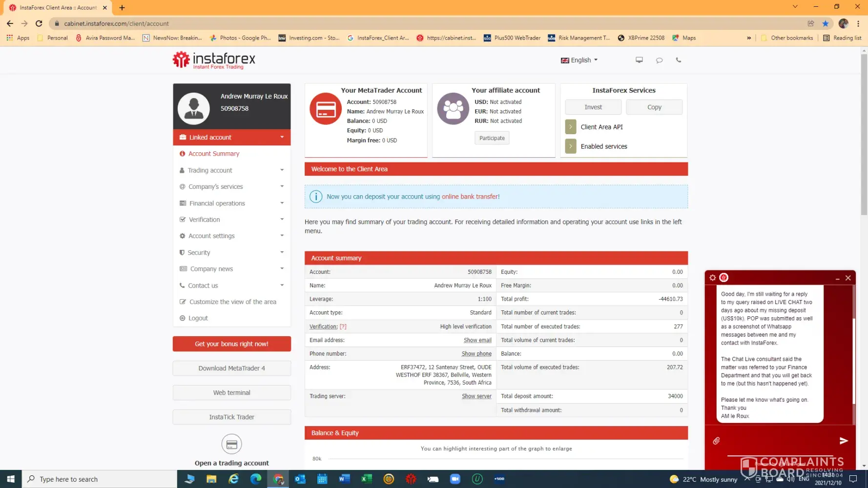
Task: Expand the Trading account menu
Action: 231,170
